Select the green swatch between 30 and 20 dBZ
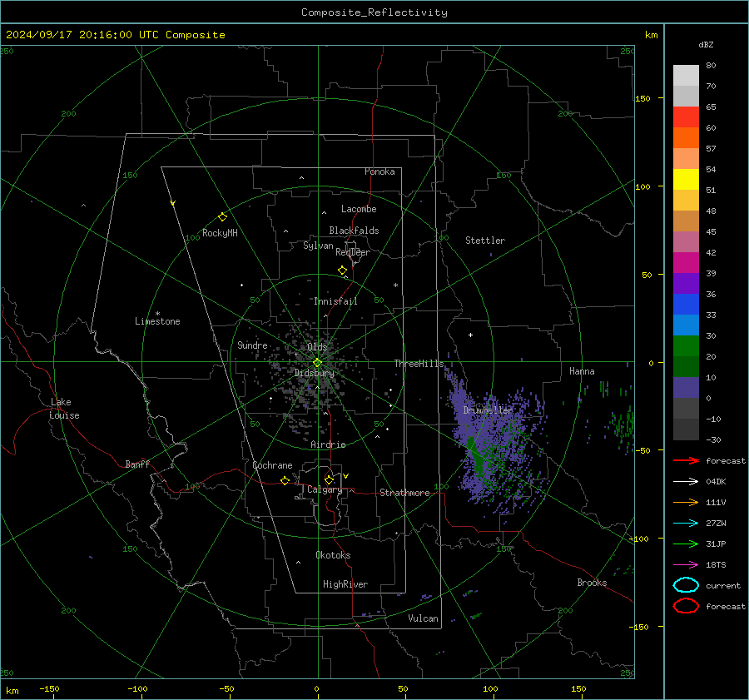 point(686,346)
